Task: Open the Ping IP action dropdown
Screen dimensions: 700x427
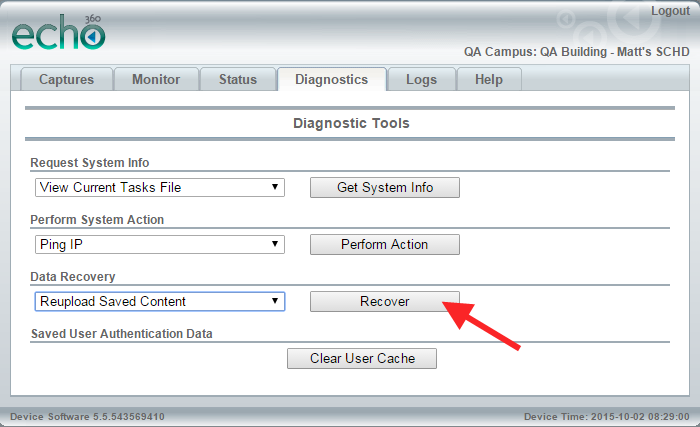Action: click(160, 244)
